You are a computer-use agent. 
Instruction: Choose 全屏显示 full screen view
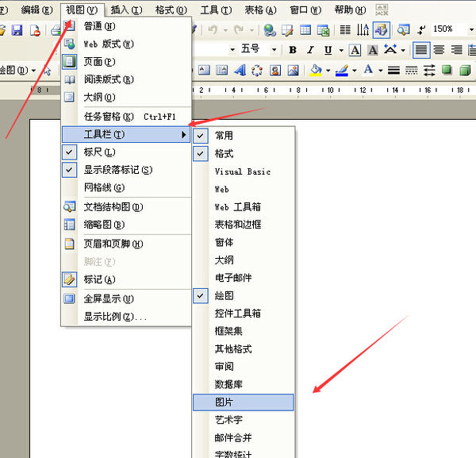tap(126, 299)
